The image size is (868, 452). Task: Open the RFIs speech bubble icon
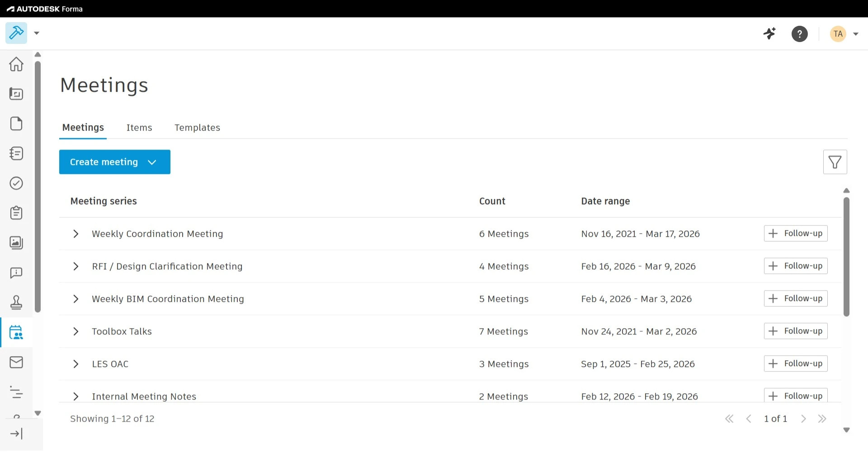[16, 273]
